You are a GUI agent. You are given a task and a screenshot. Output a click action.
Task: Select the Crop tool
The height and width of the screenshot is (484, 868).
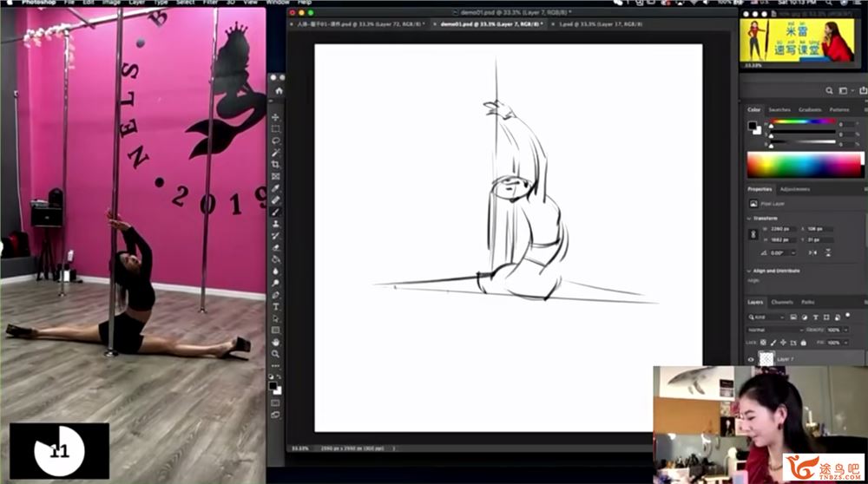point(276,164)
